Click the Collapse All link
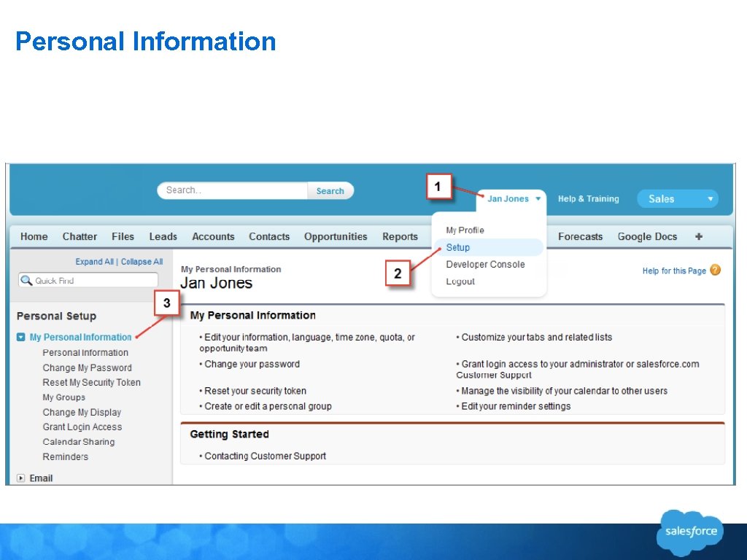Image resolution: width=747 pixels, height=560 pixels. click(142, 262)
